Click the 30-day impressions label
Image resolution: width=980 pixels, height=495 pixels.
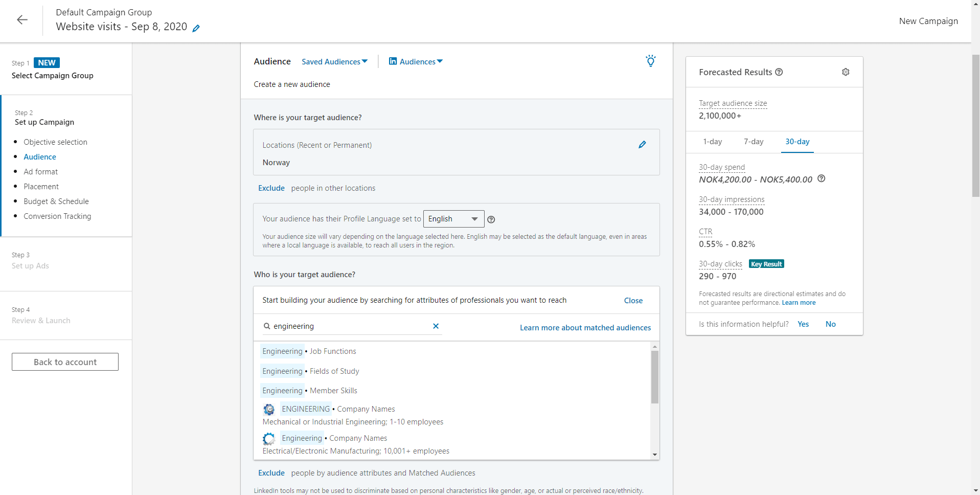pos(732,199)
